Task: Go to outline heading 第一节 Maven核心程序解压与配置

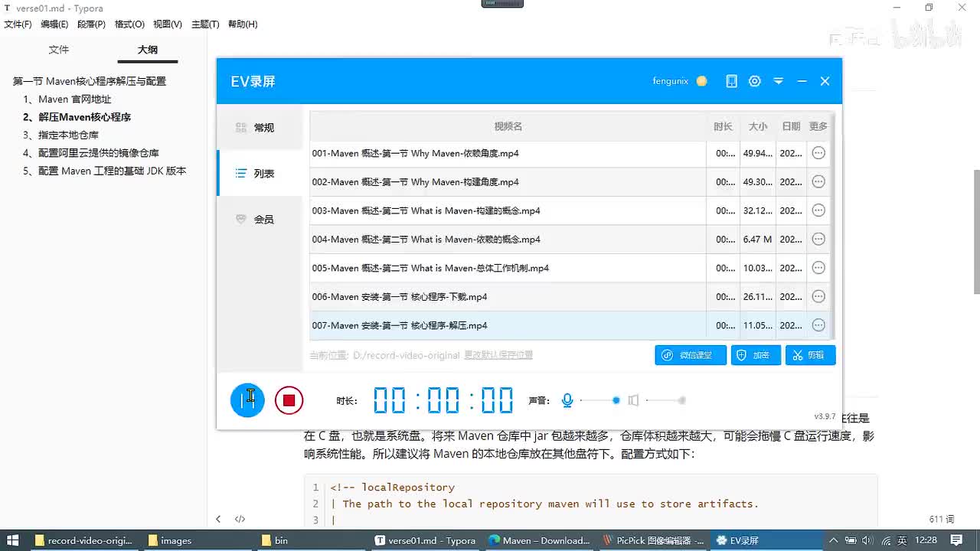Action: [x=90, y=81]
